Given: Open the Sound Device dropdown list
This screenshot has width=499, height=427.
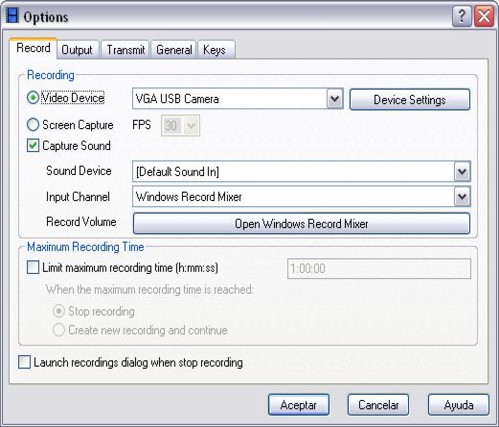Looking at the screenshot, I should coord(462,172).
